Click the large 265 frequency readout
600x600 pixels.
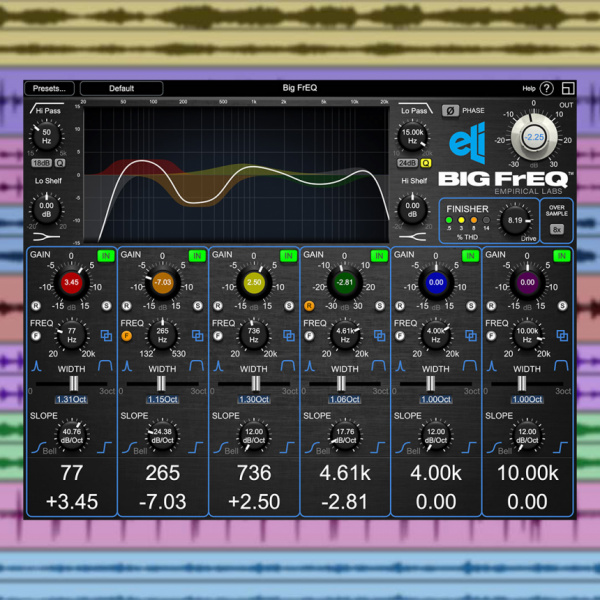[163, 473]
